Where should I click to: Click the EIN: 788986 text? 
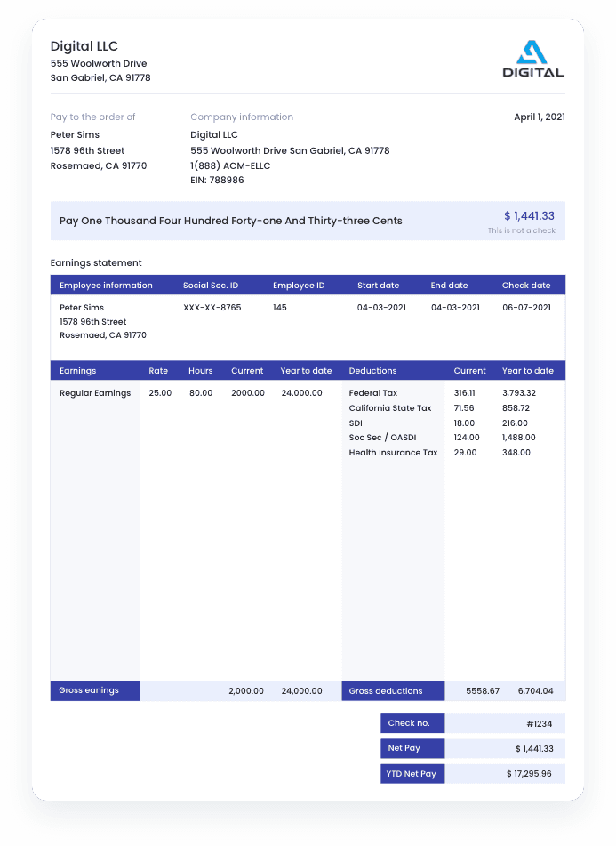217,181
